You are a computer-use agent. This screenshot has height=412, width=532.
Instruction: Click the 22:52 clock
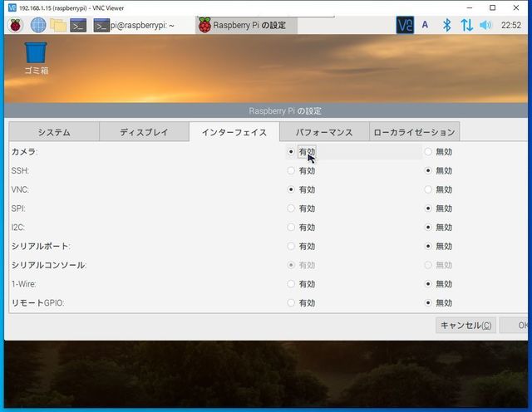[x=511, y=25]
